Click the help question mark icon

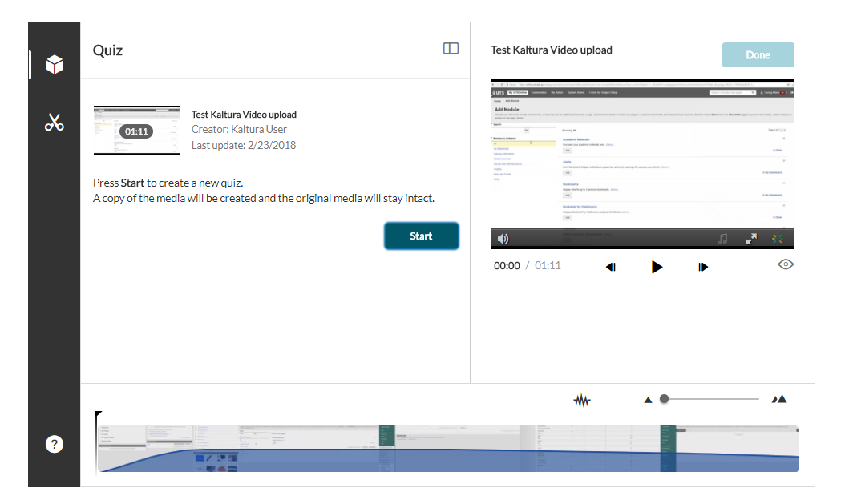click(54, 444)
